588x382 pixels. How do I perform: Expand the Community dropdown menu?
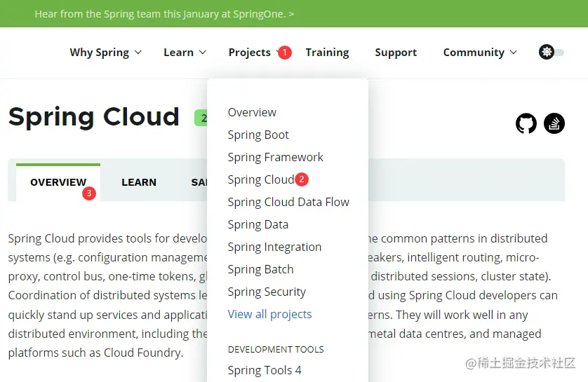click(x=480, y=53)
